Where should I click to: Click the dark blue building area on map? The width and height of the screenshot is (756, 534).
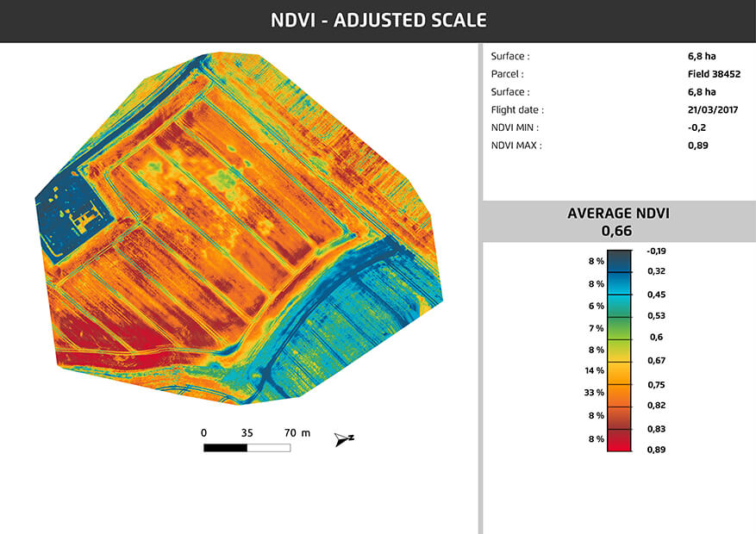71,215
